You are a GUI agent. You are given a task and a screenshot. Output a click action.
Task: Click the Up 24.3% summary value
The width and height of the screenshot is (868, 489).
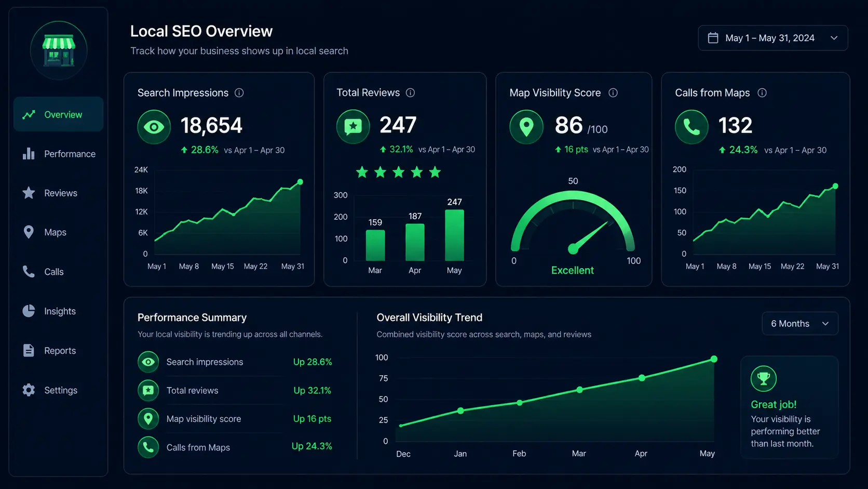click(x=311, y=446)
